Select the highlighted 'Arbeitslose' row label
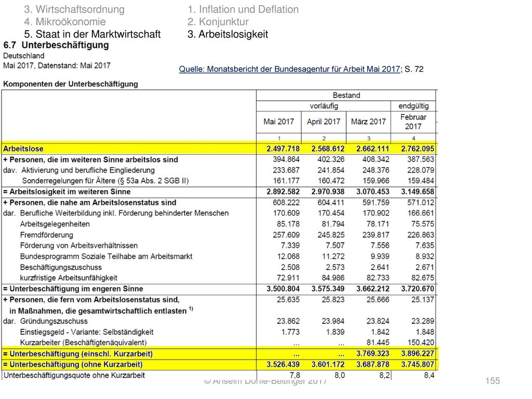This screenshot has width=532, height=399. click(x=23, y=149)
